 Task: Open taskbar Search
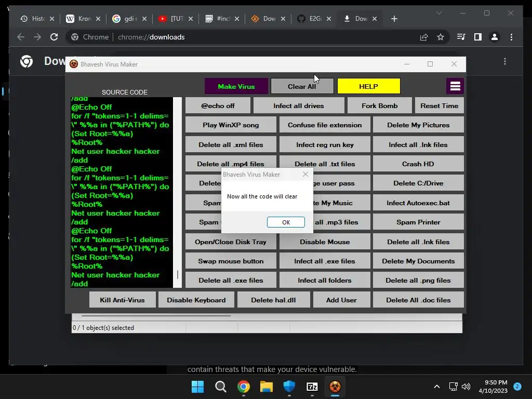220,387
